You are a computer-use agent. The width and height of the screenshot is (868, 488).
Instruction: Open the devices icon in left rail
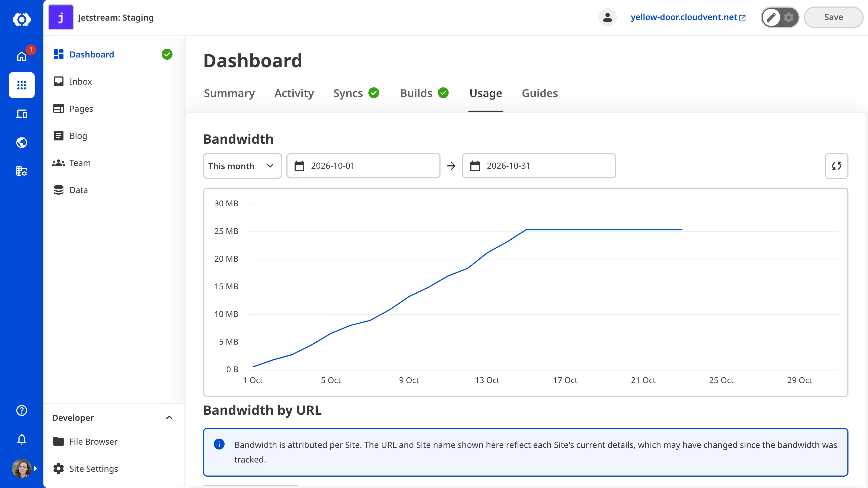[x=22, y=114]
